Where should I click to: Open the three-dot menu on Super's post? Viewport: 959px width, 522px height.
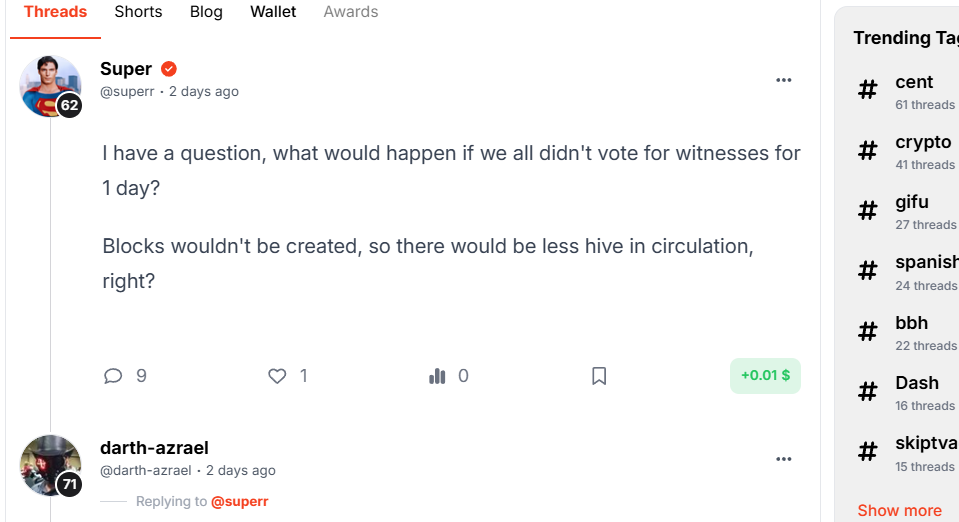click(x=783, y=80)
